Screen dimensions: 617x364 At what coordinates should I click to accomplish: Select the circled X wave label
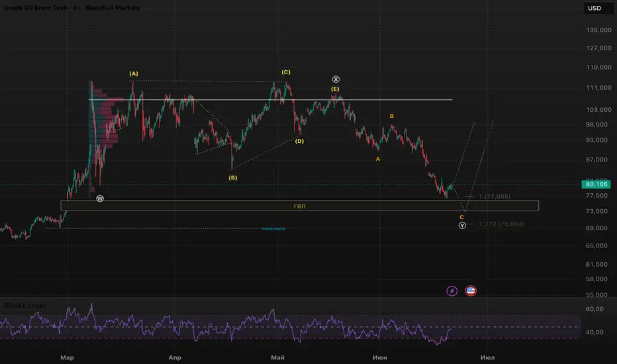[336, 79]
